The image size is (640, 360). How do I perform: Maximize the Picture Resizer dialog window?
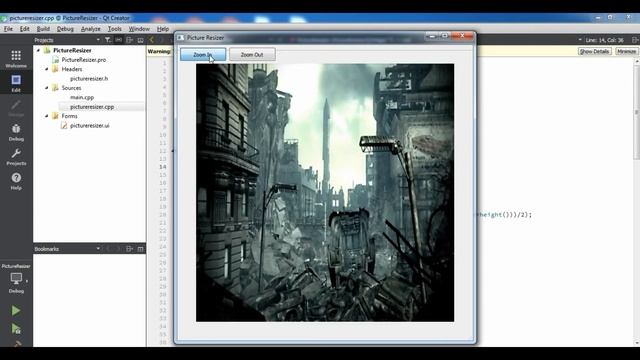[444, 36]
